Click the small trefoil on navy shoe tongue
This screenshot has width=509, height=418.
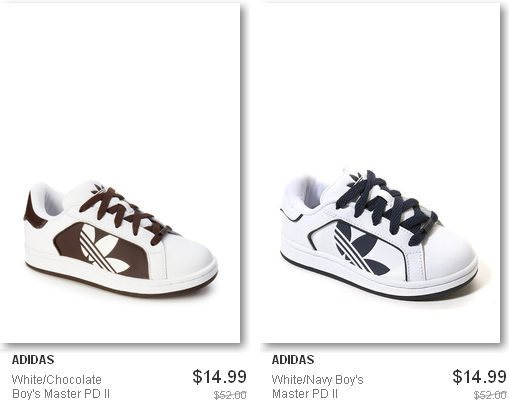[x=355, y=179]
